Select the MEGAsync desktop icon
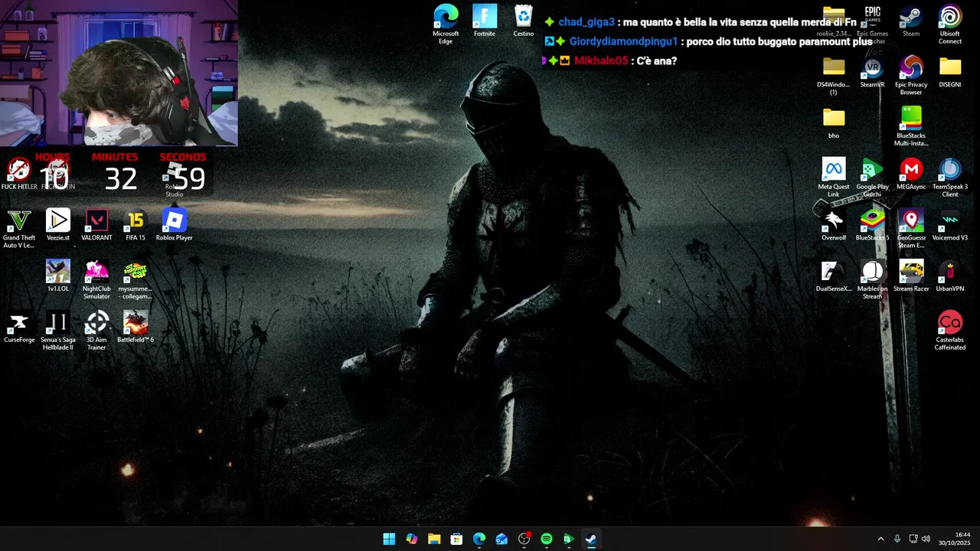The width and height of the screenshot is (980, 551). click(x=911, y=174)
